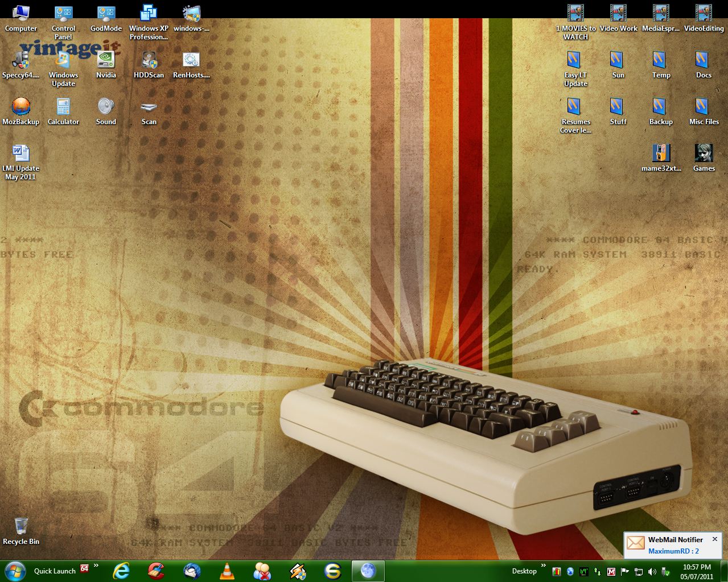Open the Temp folder shortcut

(661, 65)
